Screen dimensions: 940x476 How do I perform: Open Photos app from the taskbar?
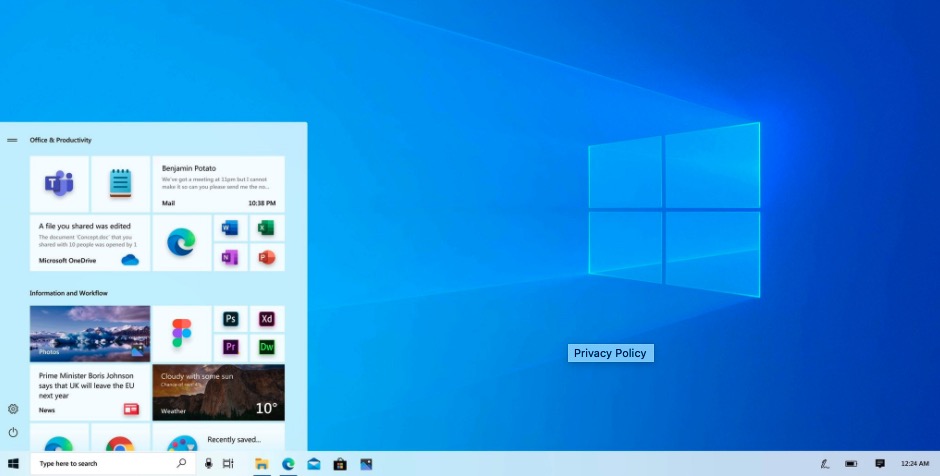click(366, 463)
